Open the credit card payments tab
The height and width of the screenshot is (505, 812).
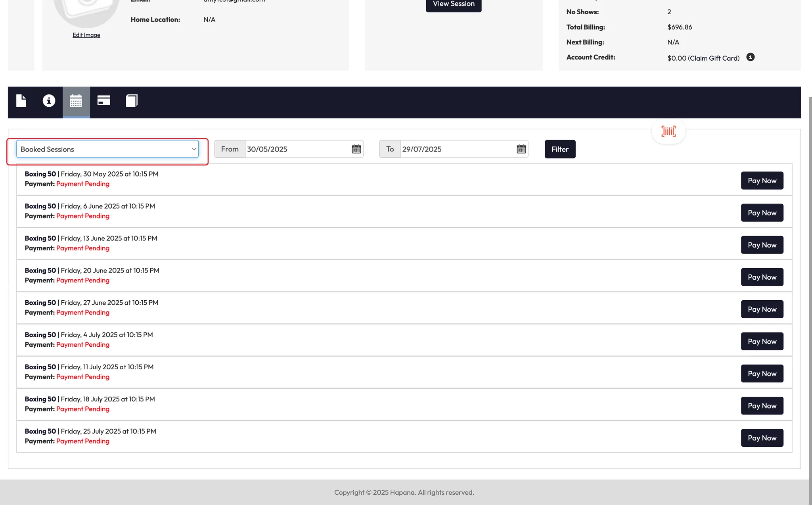click(x=103, y=101)
